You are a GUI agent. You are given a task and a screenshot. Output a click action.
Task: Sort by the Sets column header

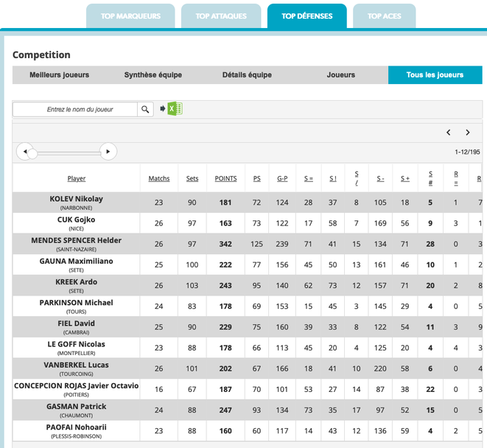(192, 178)
